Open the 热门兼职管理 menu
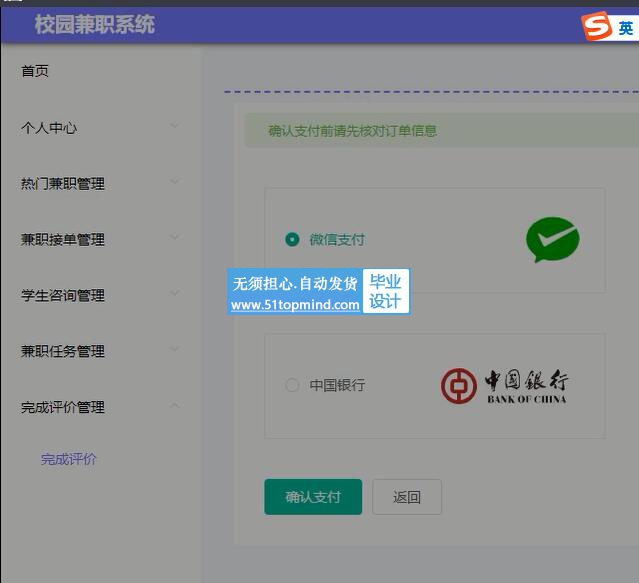This screenshot has width=639, height=583. click(x=102, y=184)
